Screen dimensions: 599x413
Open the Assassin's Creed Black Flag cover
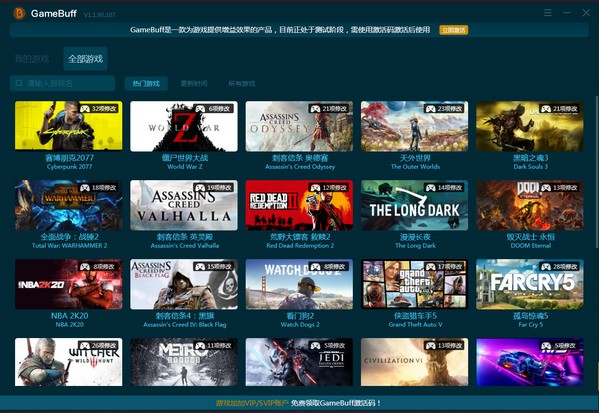(x=184, y=284)
